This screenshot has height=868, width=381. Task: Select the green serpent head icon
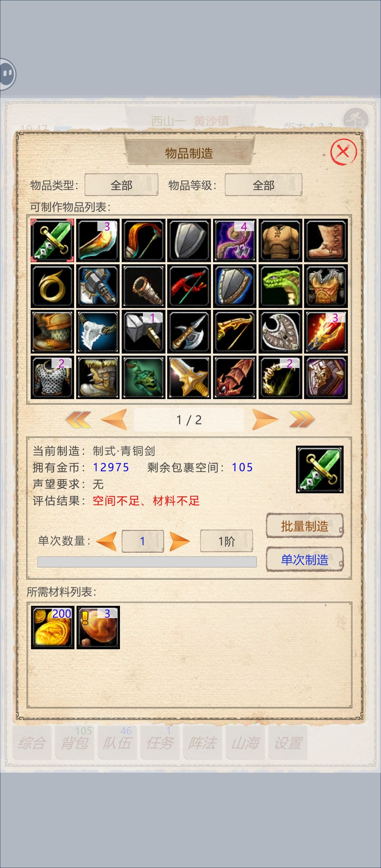[280, 286]
